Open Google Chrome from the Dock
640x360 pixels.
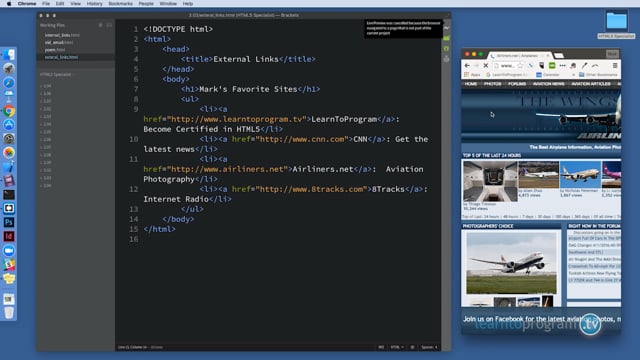(x=9, y=111)
